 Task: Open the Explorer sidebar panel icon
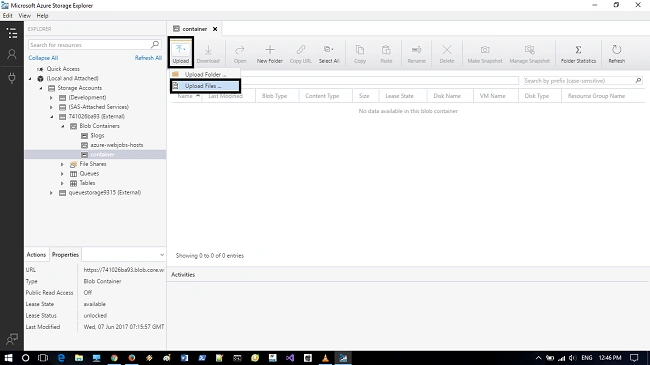(x=12, y=33)
